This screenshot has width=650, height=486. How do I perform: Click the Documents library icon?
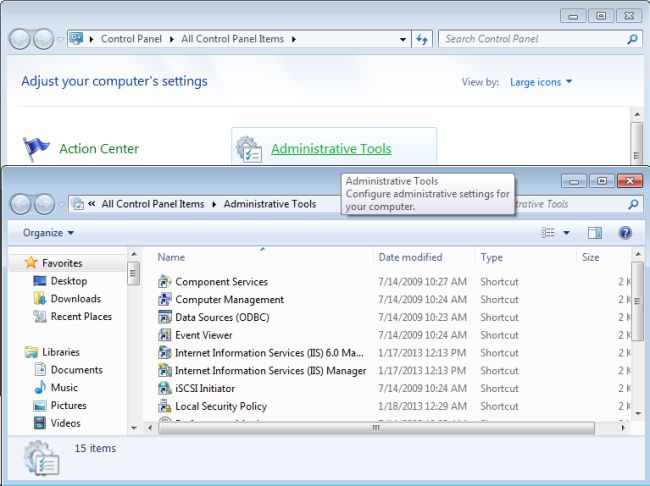[40, 369]
